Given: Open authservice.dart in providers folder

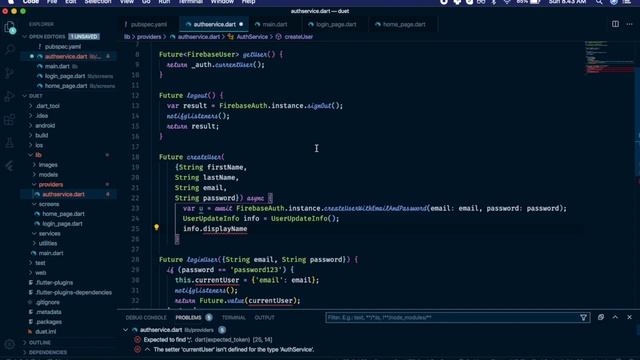Looking at the screenshot, I should point(63,194).
